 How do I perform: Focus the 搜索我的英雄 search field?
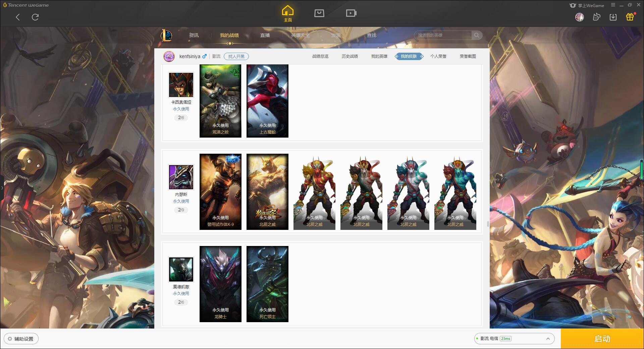coord(443,35)
